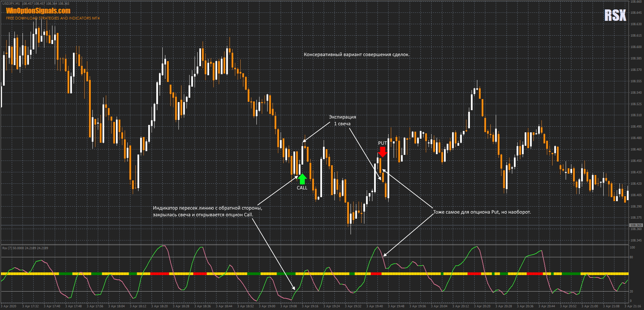
Task: Open the WinOptionSignals.com link
Action: pyautogui.click(x=38, y=11)
